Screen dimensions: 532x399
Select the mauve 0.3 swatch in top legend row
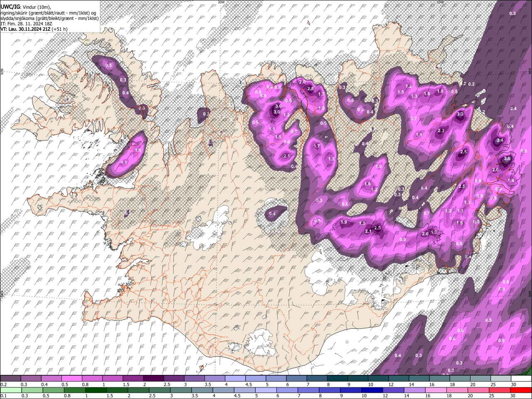click(x=31, y=379)
